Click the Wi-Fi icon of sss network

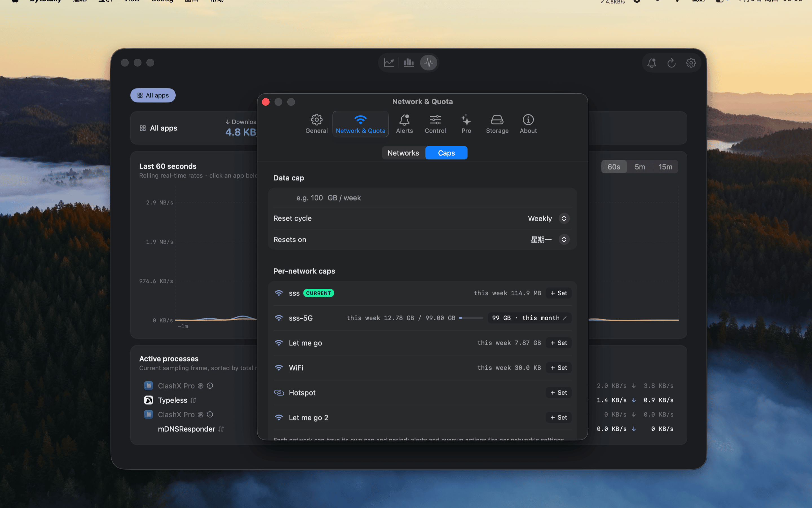click(x=279, y=293)
